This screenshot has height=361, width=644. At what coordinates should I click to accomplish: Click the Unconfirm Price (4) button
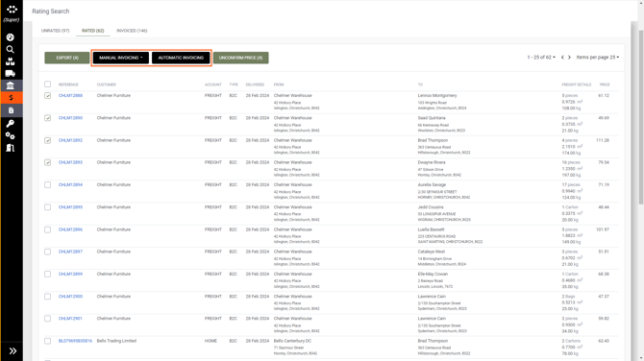240,58
